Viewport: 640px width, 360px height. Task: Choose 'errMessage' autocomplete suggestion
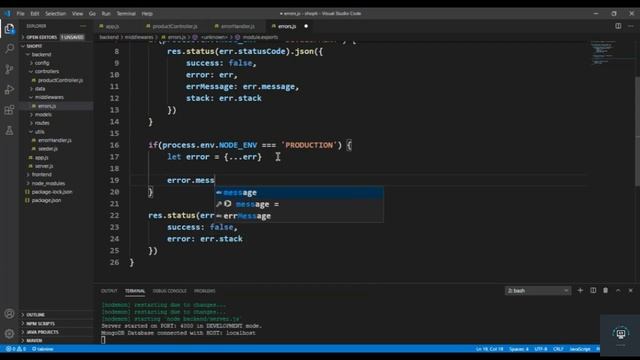(299, 216)
